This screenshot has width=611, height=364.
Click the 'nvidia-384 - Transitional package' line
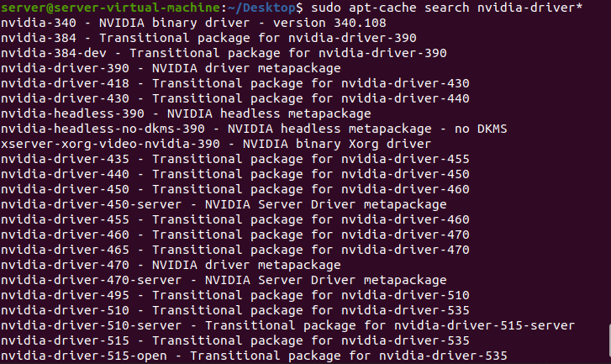[x=208, y=38]
